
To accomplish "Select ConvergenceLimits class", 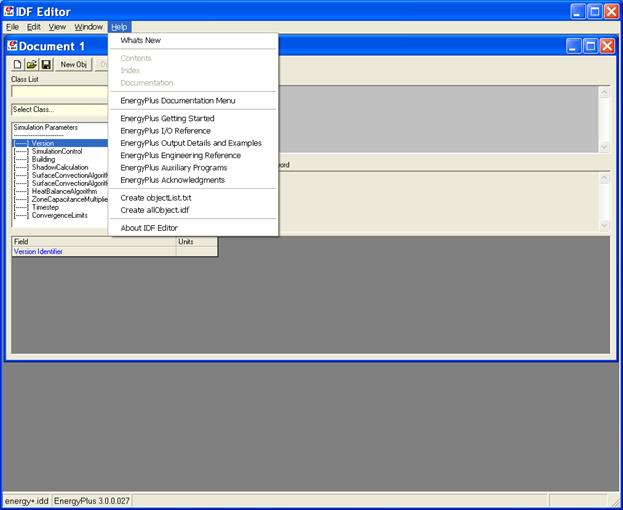I will pyautogui.click(x=60, y=215).
